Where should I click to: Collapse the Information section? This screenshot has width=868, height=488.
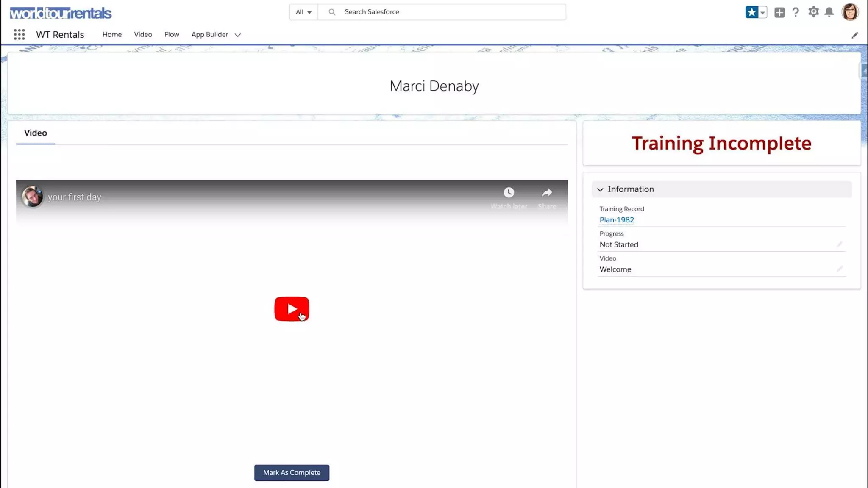[600, 189]
